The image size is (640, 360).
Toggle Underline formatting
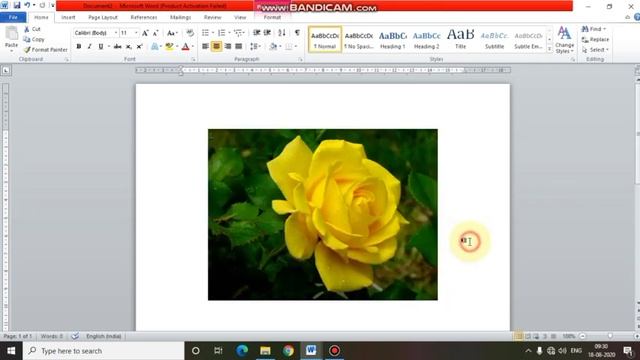pyautogui.click(x=100, y=47)
